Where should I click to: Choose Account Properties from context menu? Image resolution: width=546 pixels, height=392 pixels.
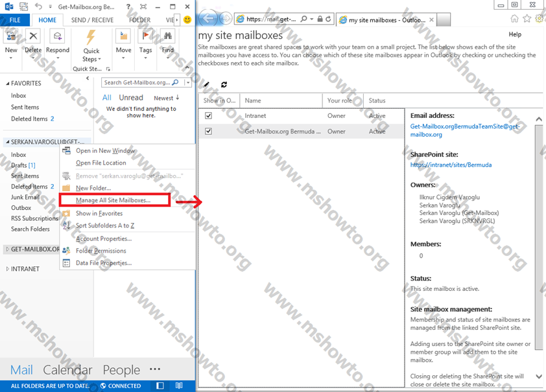pyautogui.click(x=104, y=238)
